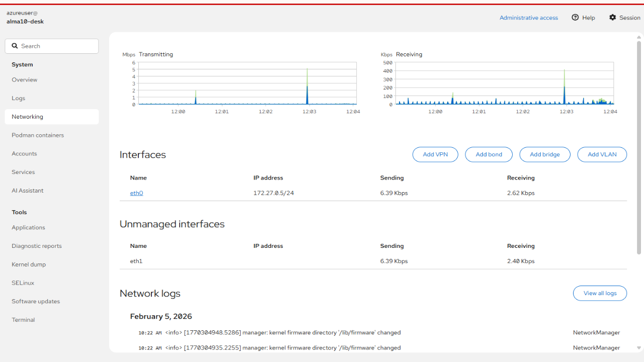644x362 pixels.
Task: Click the February 5, 2026 log date heading
Action: (x=161, y=316)
